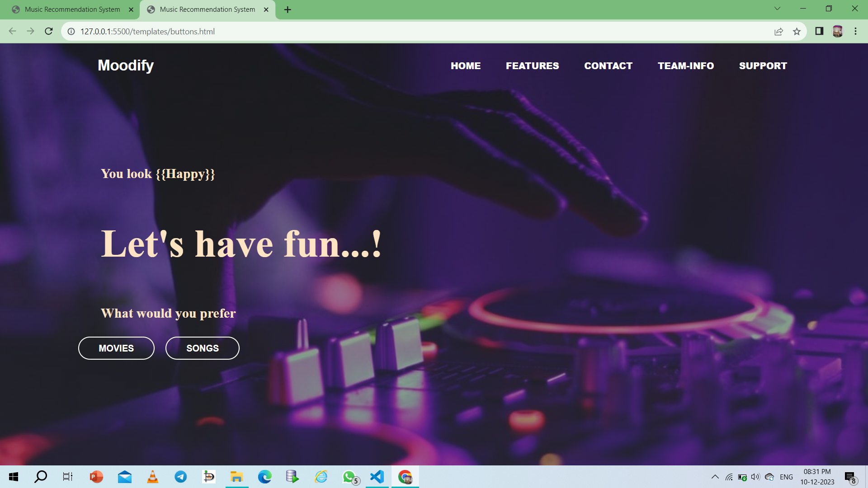This screenshot has width=868, height=488.
Task: Open Chrome three-dot menu
Action: coord(855,31)
